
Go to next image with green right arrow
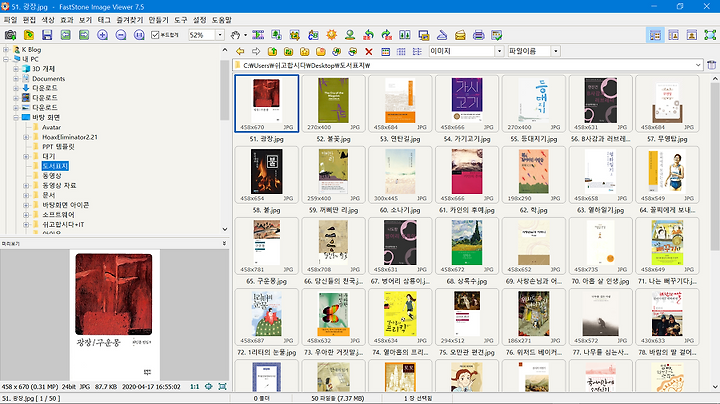coord(84,35)
